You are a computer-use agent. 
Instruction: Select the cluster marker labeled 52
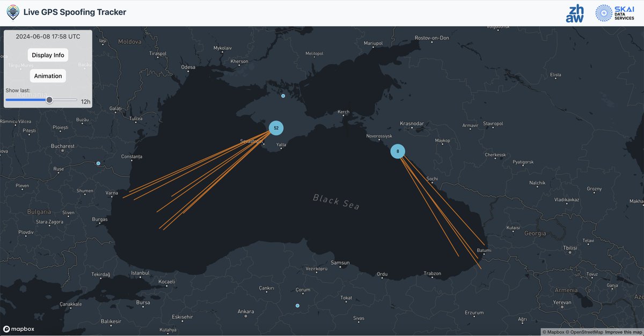[x=276, y=128]
